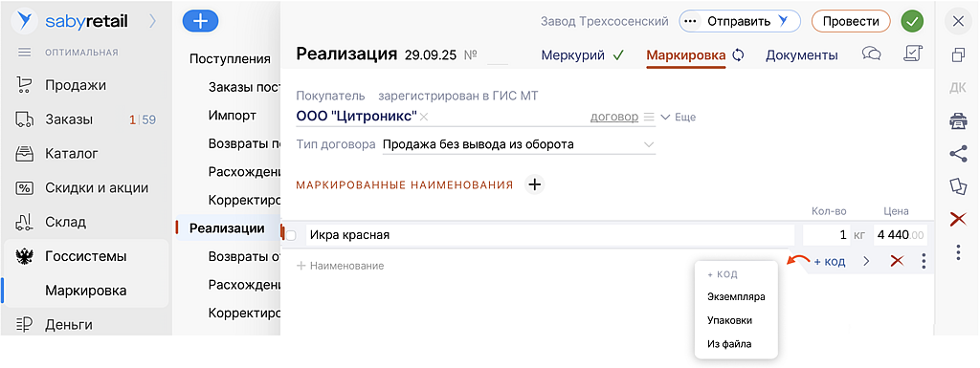Image resolution: width=980 pixels, height=368 pixels.
Task: Click the Каталог box icon
Action: coord(24,154)
